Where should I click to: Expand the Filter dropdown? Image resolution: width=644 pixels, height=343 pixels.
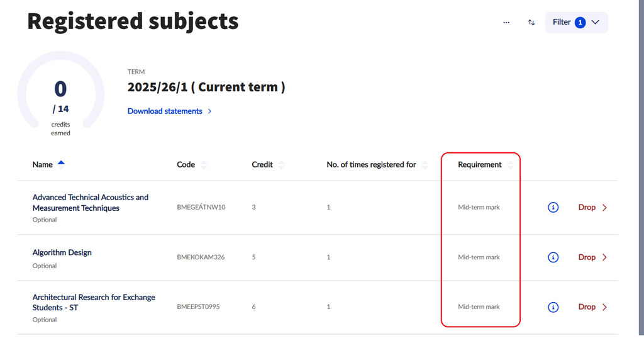coord(576,23)
